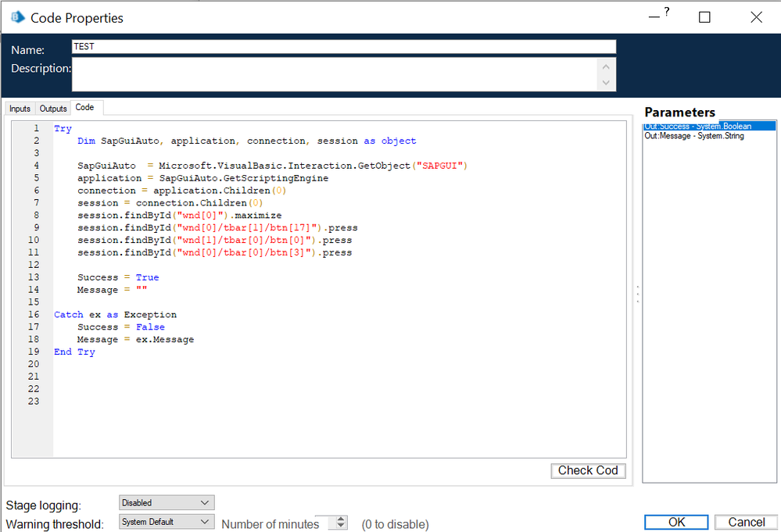This screenshot has height=532, width=781.
Task: Confirm the dialog with OK
Action: point(676,522)
